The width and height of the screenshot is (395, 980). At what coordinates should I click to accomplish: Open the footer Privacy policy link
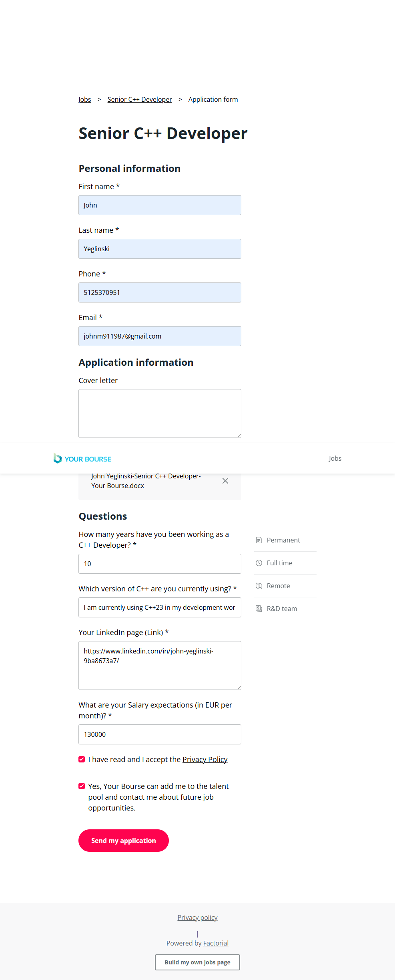point(197,917)
